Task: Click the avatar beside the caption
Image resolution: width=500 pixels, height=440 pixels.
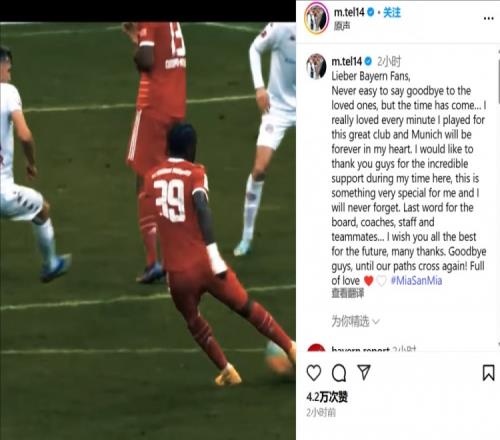Action: click(316, 66)
